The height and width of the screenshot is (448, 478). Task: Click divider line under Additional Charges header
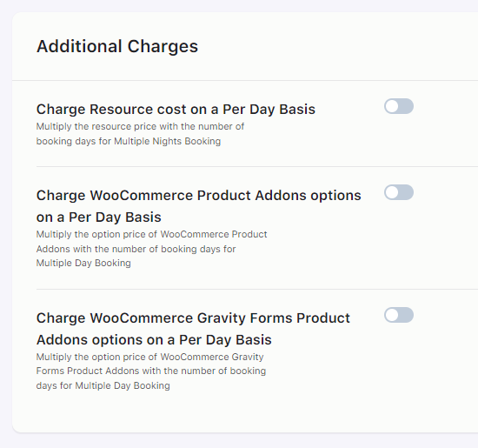245,81
